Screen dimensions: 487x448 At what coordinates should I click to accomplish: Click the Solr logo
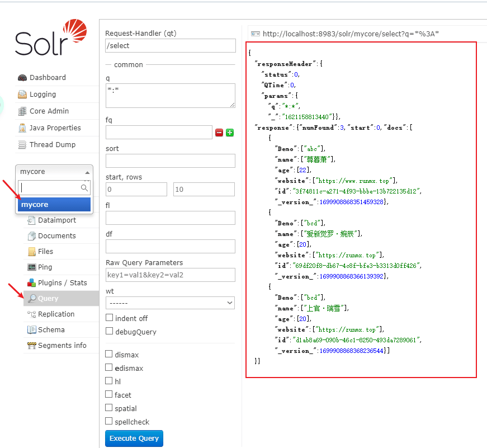point(51,37)
